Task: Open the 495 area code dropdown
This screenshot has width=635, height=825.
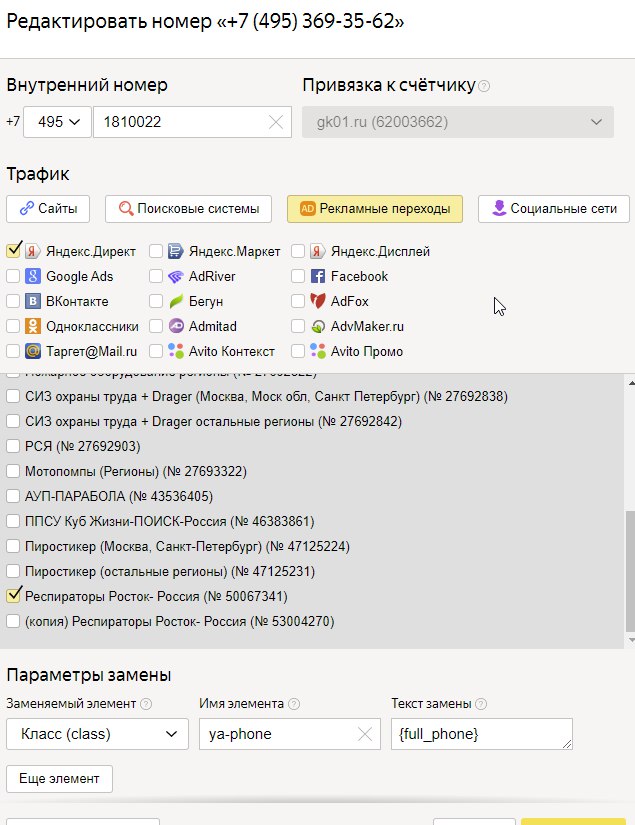Action: coord(57,122)
